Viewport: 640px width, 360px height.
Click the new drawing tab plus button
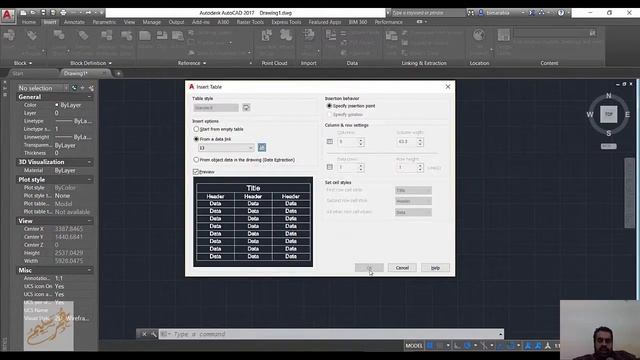pyautogui.click(x=118, y=73)
